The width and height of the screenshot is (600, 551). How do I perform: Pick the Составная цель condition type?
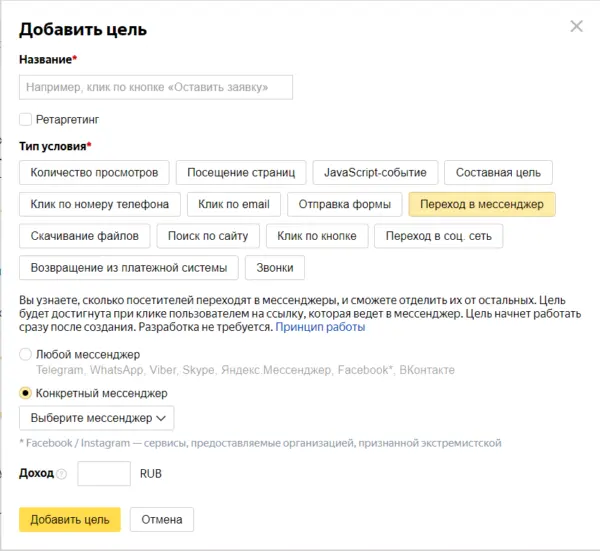pos(498,173)
